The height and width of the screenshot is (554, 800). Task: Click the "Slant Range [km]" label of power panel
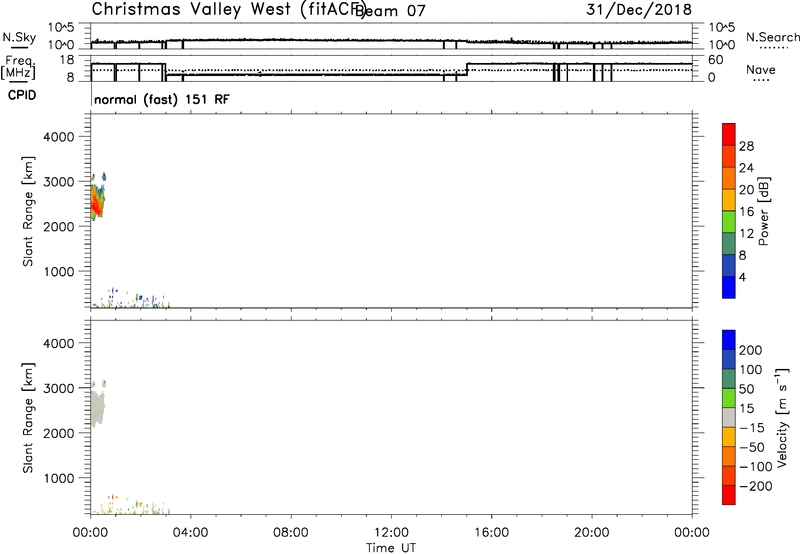(x=28, y=211)
